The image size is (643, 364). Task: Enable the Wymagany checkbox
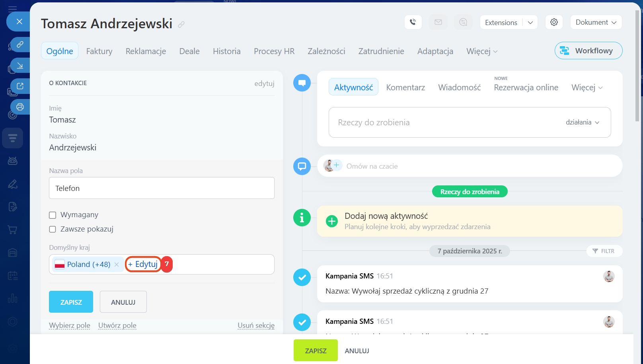tap(53, 215)
